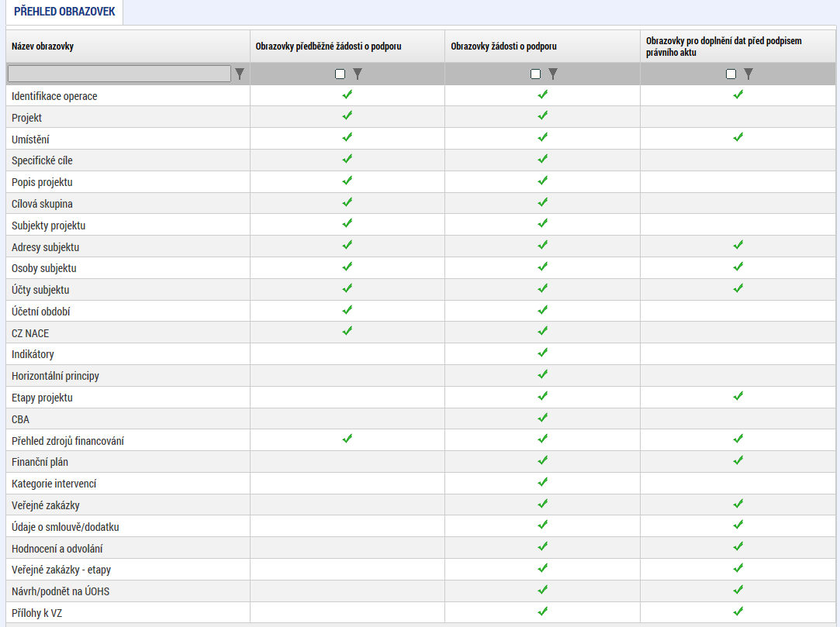
Task: Select the Účty subjektu row
Action: [421, 289]
